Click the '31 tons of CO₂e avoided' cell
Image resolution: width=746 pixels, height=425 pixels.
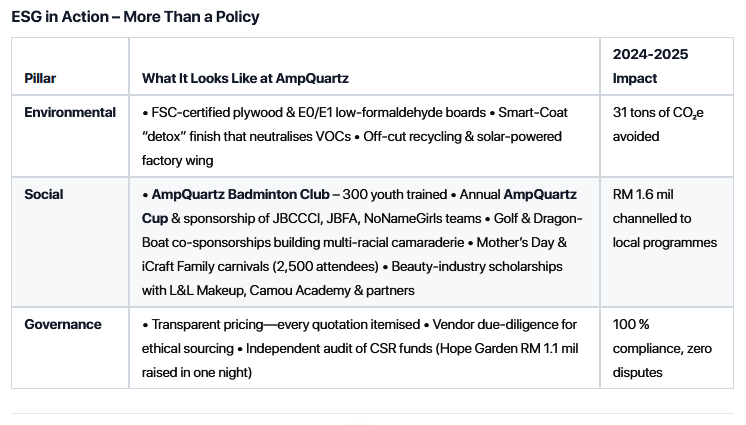click(658, 124)
